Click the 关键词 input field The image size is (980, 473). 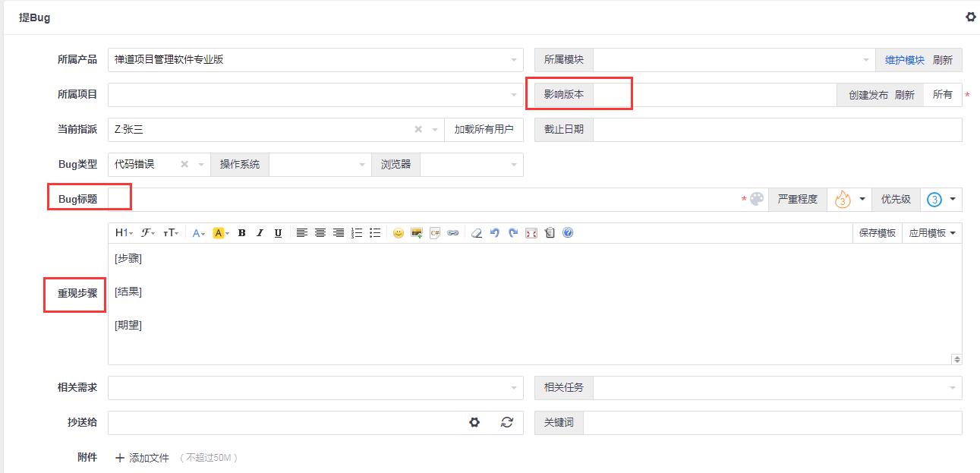773,423
